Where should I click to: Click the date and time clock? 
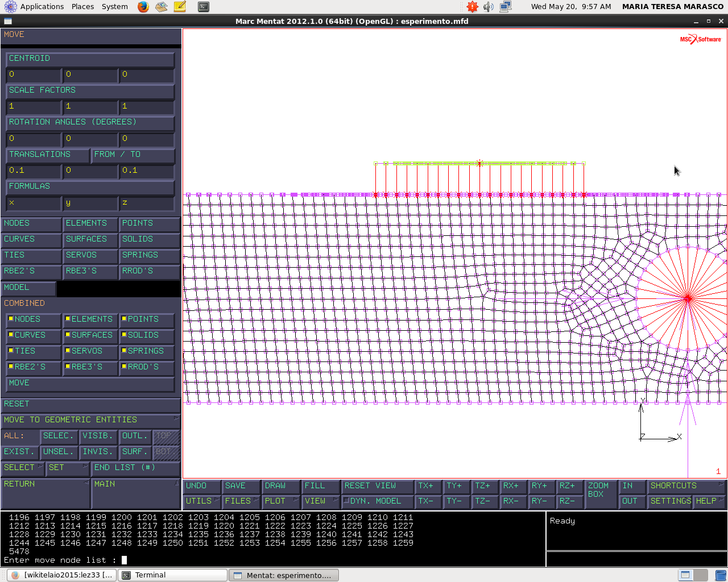(571, 7)
